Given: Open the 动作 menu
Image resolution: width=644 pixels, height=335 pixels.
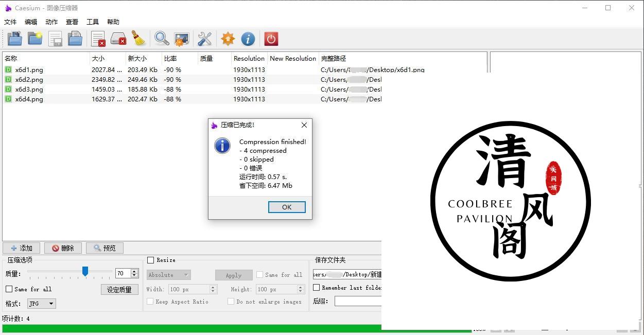Looking at the screenshot, I should pos(51,22).
